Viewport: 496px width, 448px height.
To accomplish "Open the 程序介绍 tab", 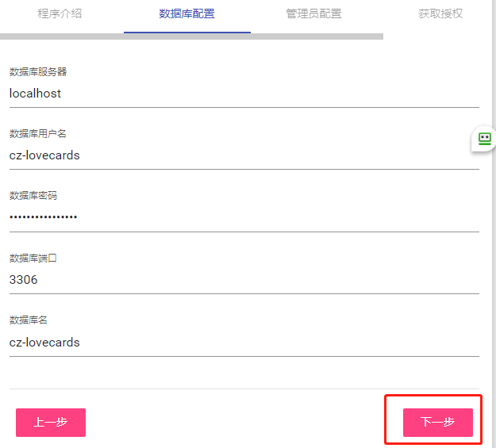I will pos(60,13).
